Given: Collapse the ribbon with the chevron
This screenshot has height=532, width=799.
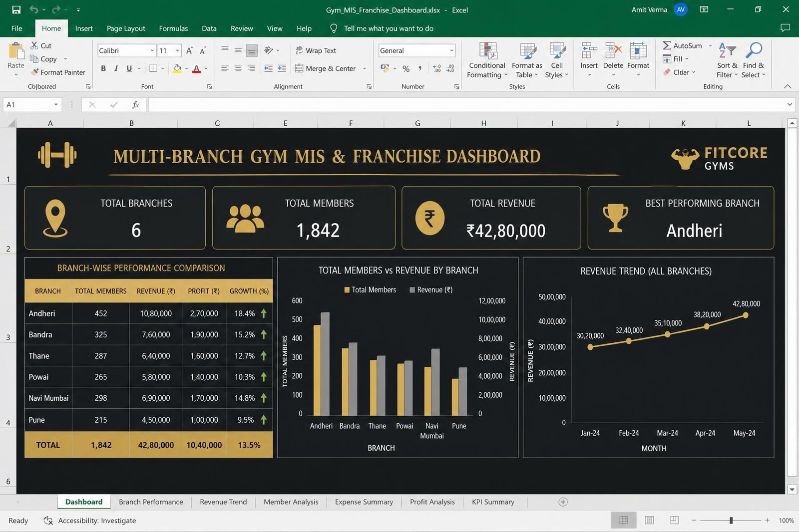Looking at the screenshot, I should [788, 86].
